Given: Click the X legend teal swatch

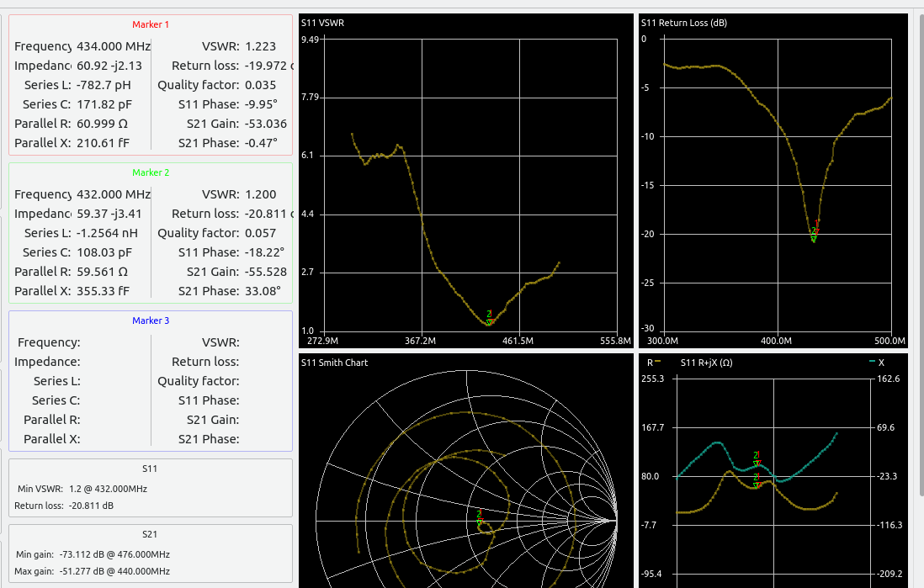Looking at the screenshot, I should coord(872,361).
